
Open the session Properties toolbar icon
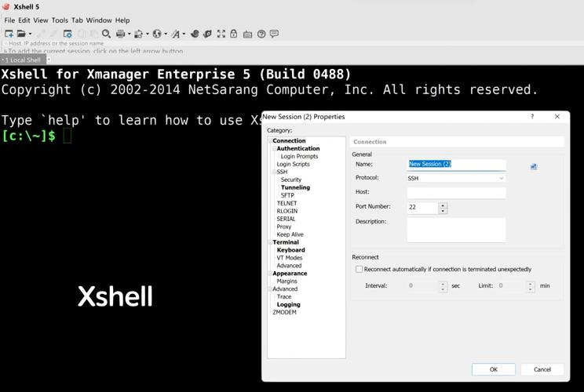click(x=68, y=34)
